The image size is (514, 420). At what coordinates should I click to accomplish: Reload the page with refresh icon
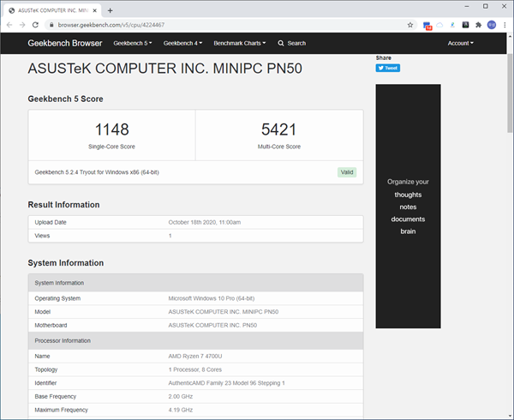point(35,25)
